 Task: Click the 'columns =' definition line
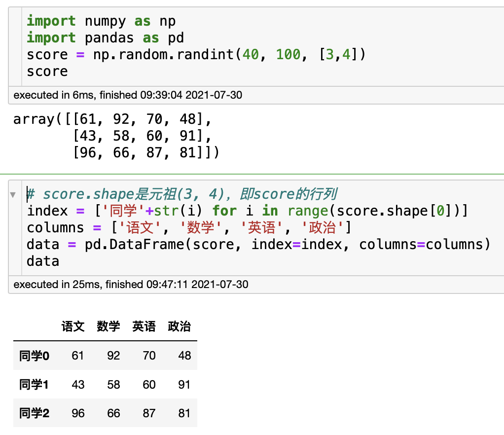tap(189, 228)
